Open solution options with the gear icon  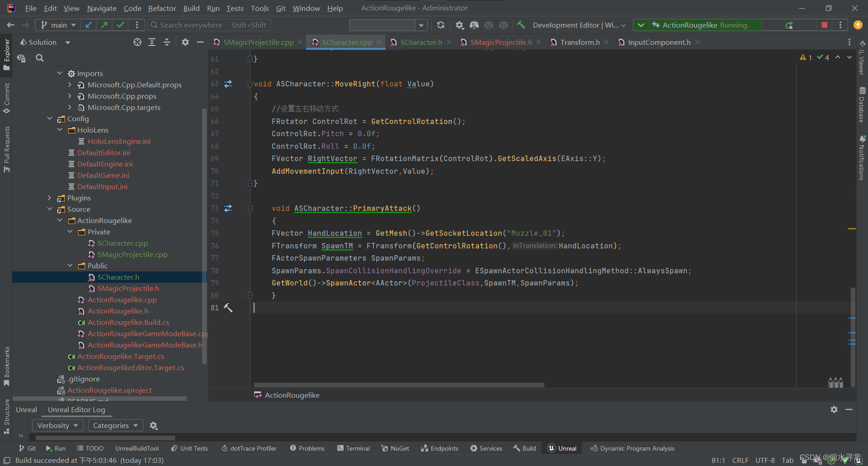coord(185,42)
